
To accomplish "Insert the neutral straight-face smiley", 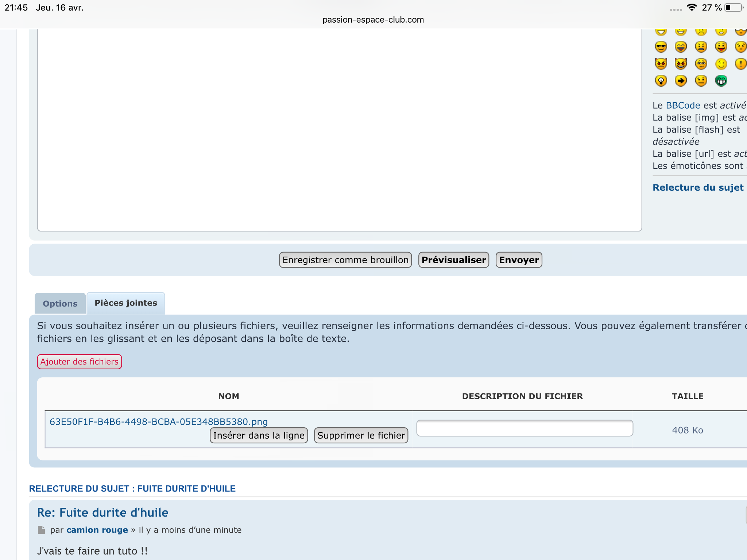I will coord(701,81).
